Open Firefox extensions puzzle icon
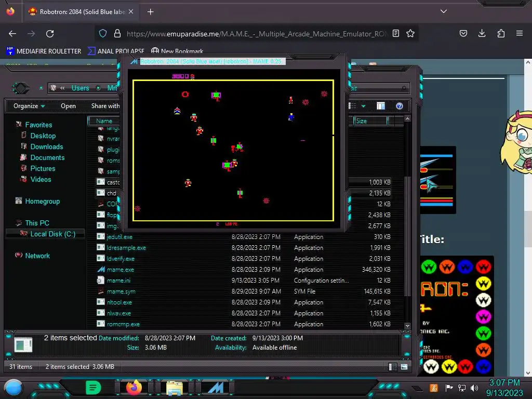 501,33
